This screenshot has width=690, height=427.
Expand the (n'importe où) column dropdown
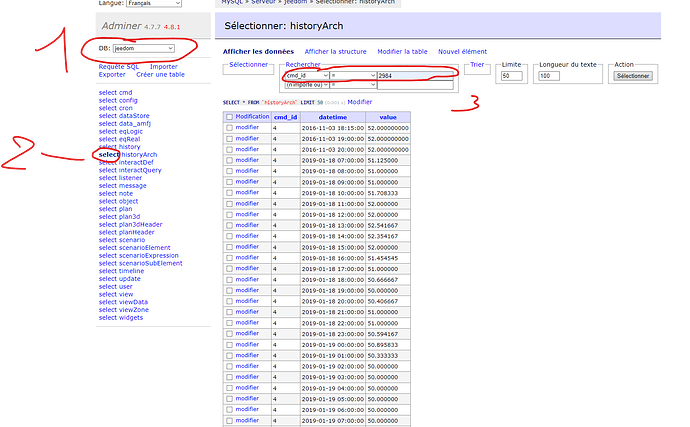pos(306,85)
